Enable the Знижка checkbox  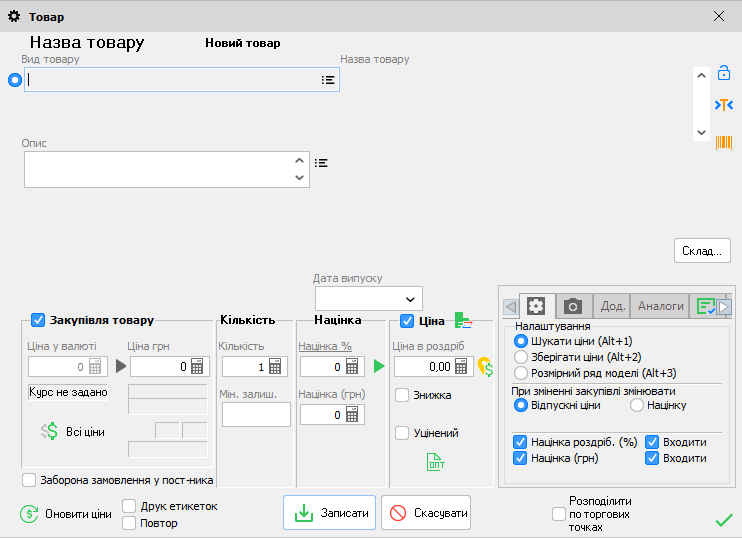click(402, 395)
